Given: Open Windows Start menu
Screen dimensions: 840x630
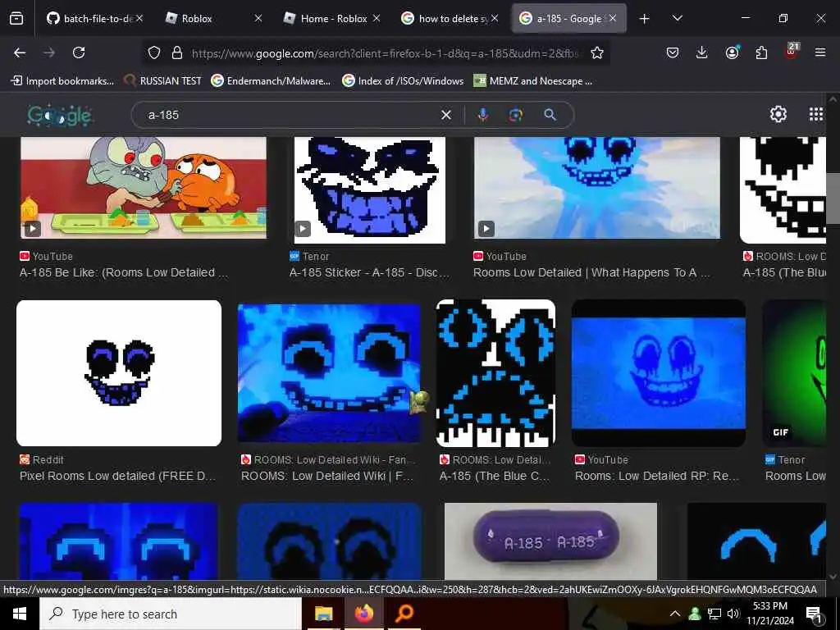Looking at the screenshot, I should point(20,614).
